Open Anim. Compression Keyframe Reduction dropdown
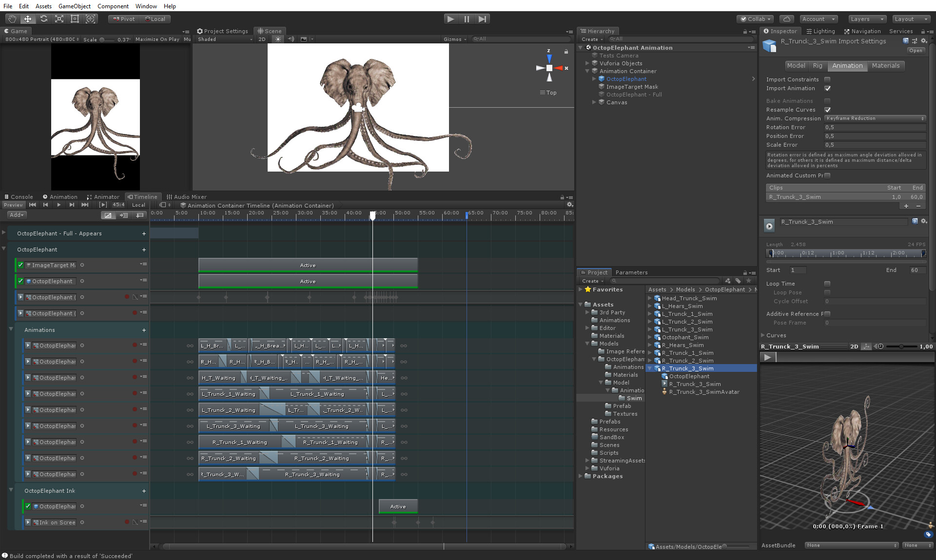This screenshot has width=936, height=560. tap(875, 118)
